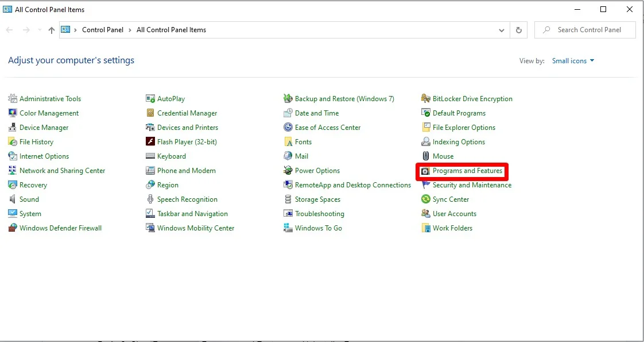The height and width of the screenshot is (342, 644).
Task: Open User Accounts link
Action: [454, 214]
